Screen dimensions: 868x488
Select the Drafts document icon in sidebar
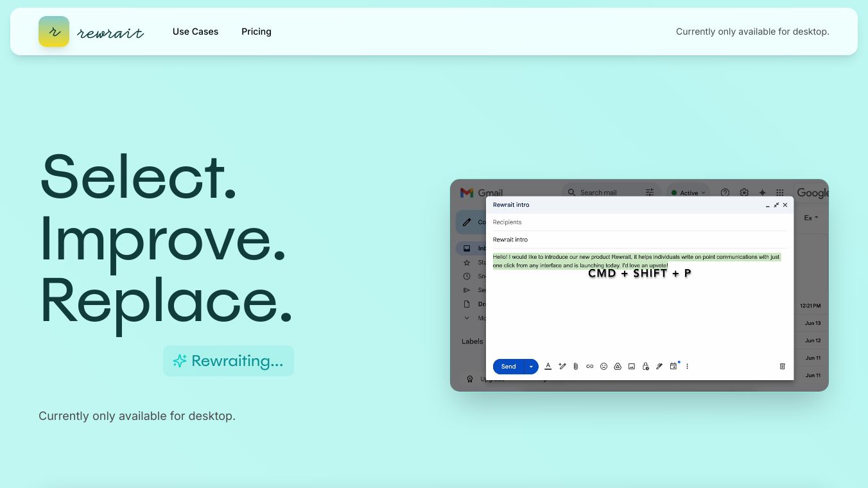pyautogui.click(x=467, y=304)
